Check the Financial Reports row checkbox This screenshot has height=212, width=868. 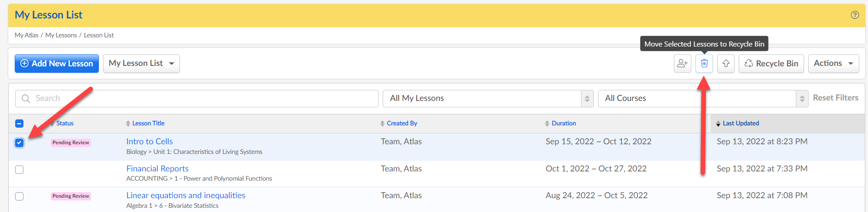pyautogui.click(x=19, y=170)
